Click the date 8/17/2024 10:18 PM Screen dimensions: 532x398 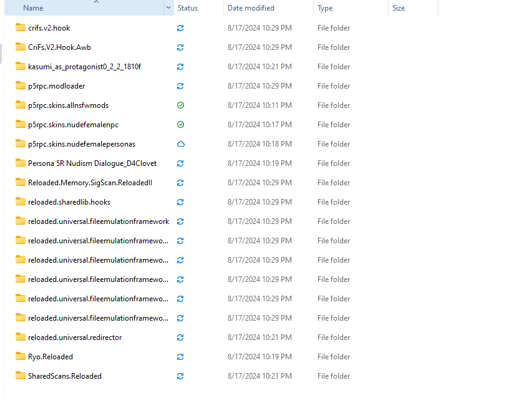click(x=259, y=144)
